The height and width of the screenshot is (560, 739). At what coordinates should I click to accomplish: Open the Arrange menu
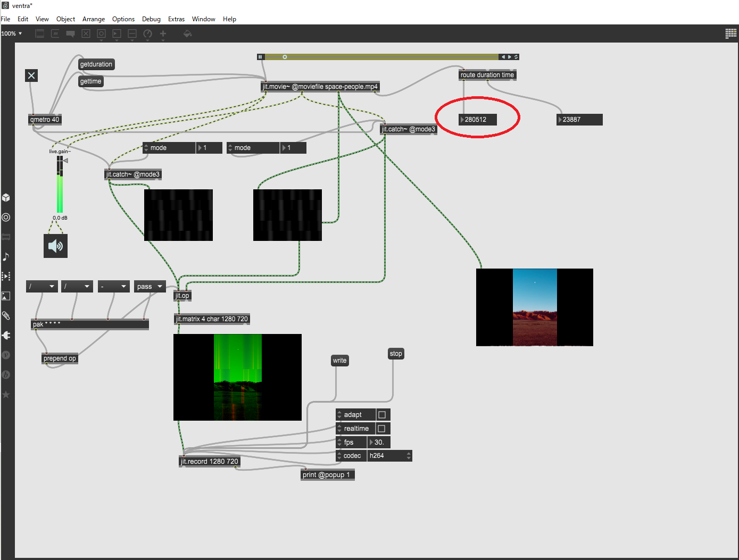[94, 19]
